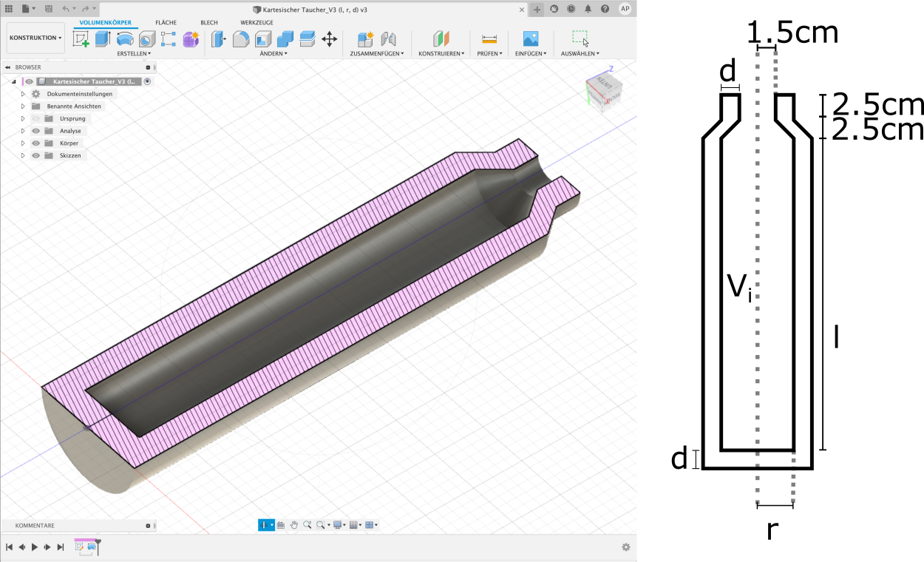Click the ViewCube in the viewport corner
The height and width of the screenshot is (562, 924).
tap(604, 92)
